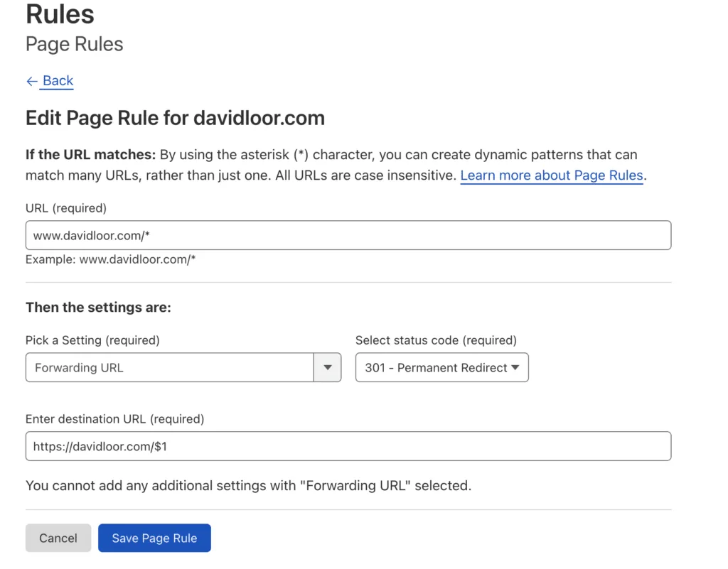
Task: Save Page Rule button
Action: pos(154,538)
